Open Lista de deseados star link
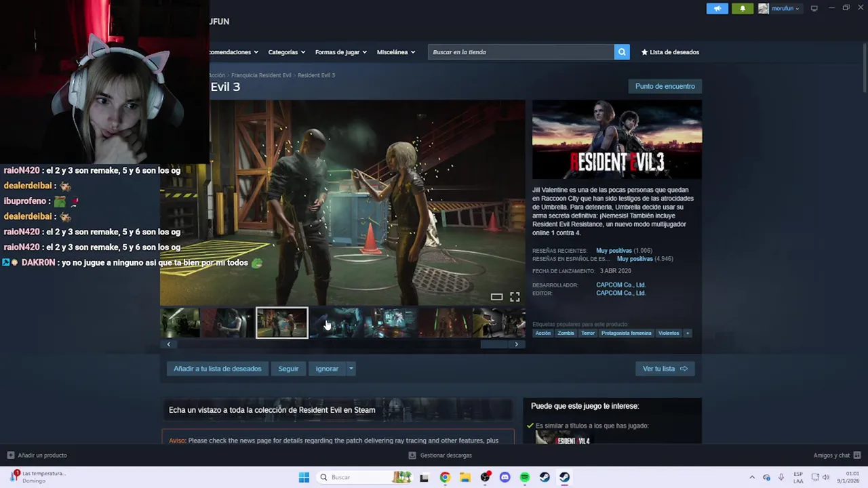This screenshot has height=488, width=868. pyautogui.click(x=670, y=52)
